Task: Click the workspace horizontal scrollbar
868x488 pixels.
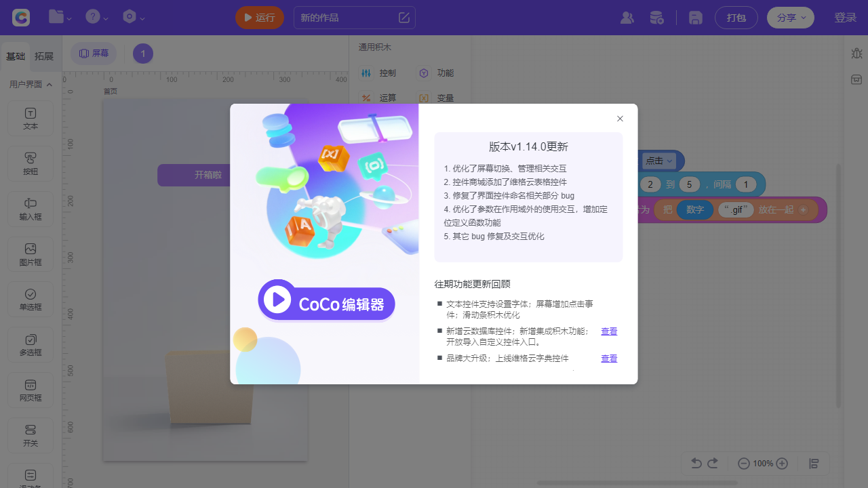Action: pyautogui.click(x=637, y=483)
